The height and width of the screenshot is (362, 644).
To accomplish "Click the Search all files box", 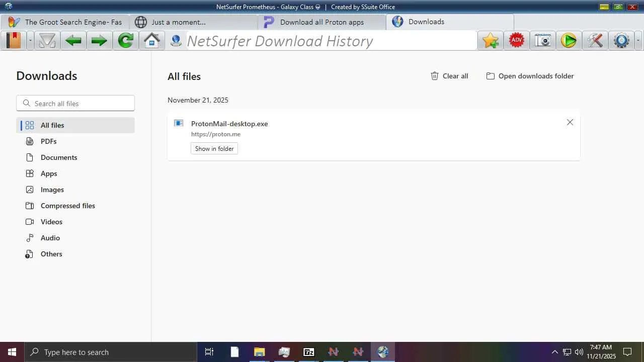I will click(75, 103).
